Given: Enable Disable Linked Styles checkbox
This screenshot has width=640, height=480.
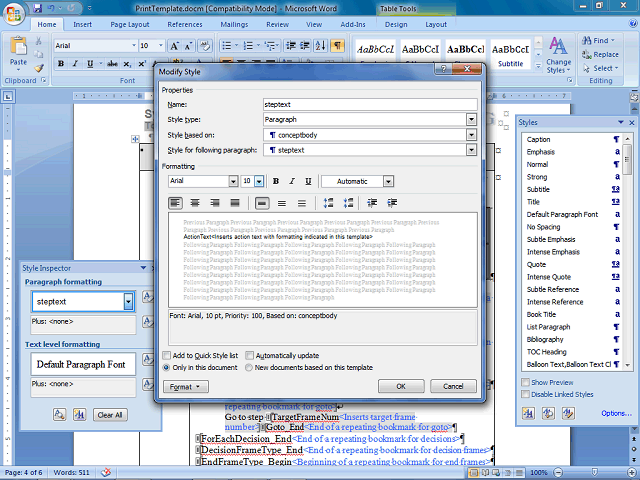Looking at the screenshot, I should coord(526,394).
